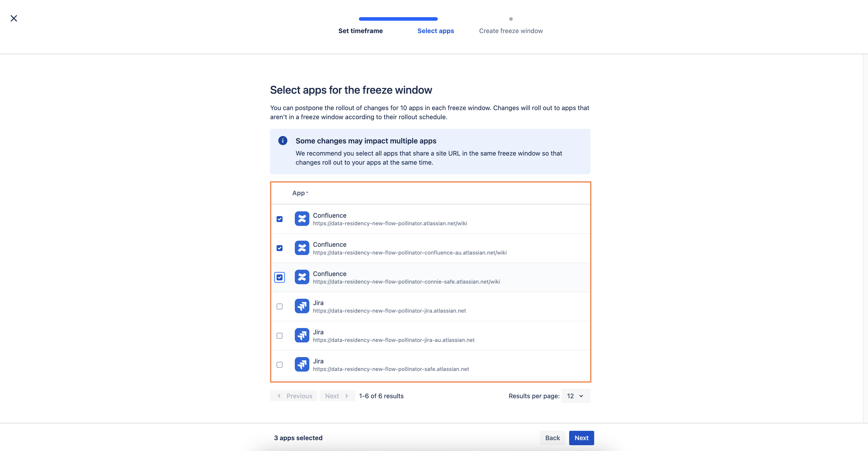
Task: Click the blue Next button
Action: (581, 438)
